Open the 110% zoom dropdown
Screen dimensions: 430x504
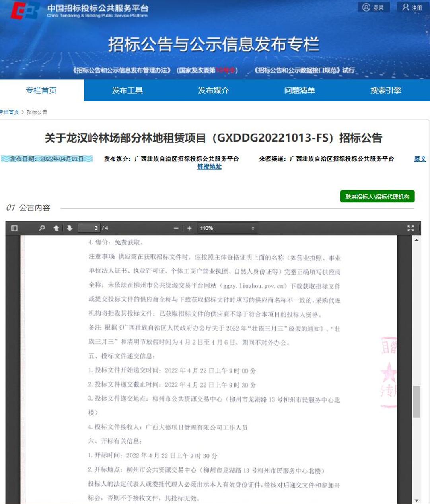(227, 228)
